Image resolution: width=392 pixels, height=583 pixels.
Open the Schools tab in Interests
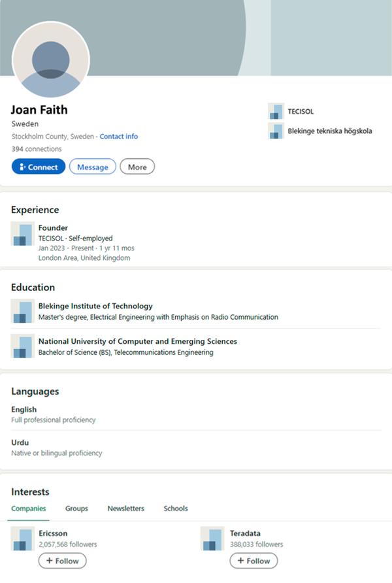point(175,508)
